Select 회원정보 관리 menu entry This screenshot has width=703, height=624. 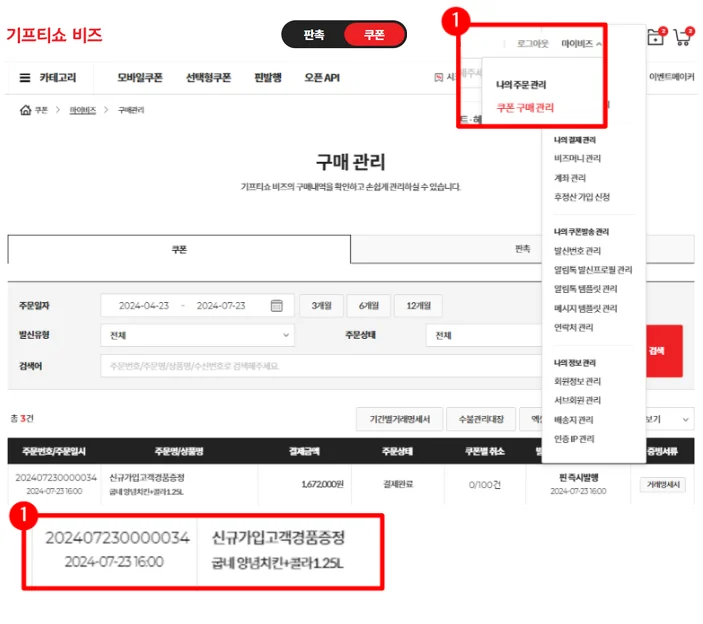coord(577,381)
